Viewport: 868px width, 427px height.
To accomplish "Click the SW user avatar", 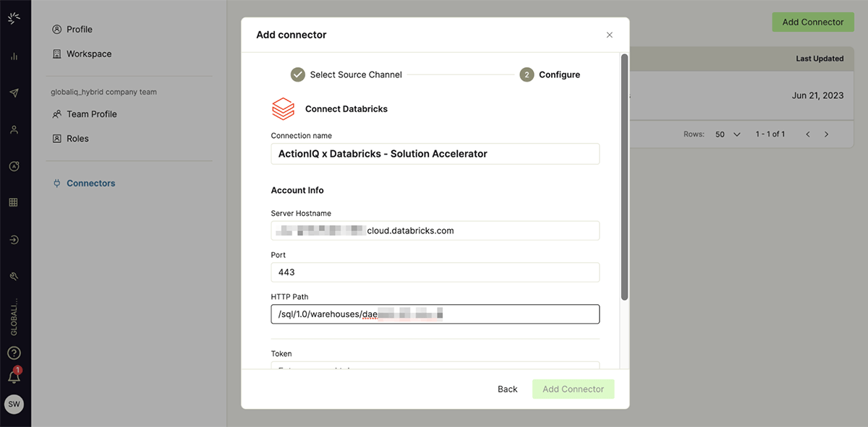I will [x=14, y=405].
